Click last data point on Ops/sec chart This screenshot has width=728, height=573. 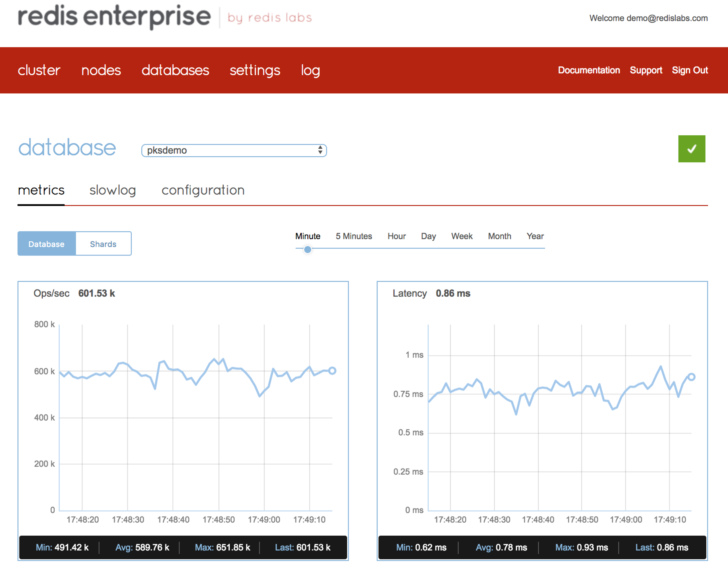tap(332, 371)
